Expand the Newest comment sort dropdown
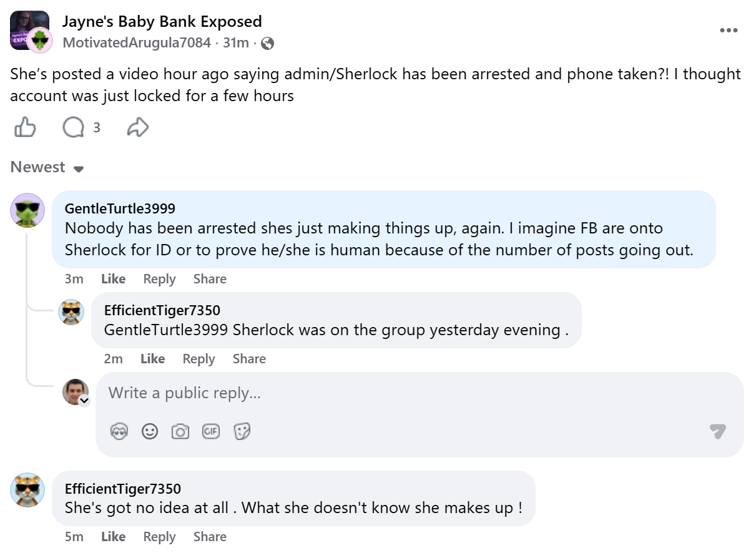 pos(47,167)
